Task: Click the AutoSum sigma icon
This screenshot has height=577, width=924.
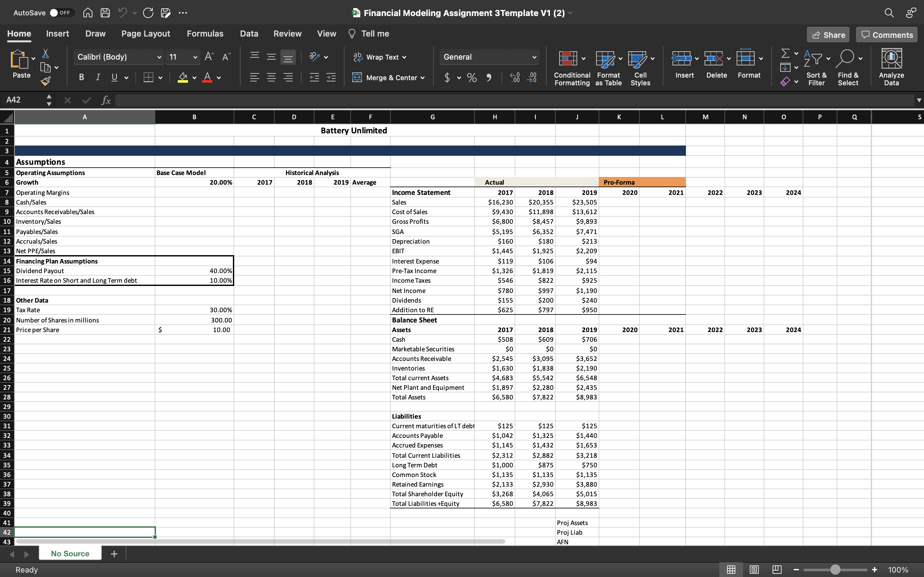Action: (785, 53)
